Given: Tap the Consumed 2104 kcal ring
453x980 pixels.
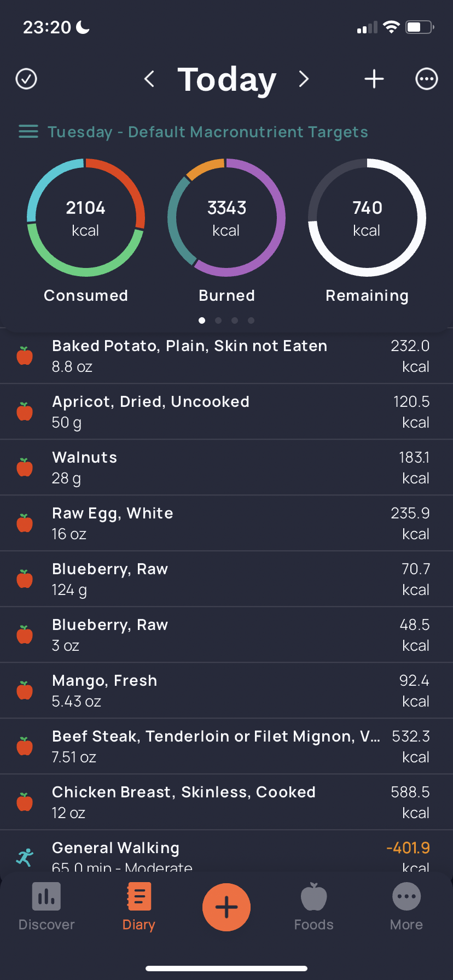Looking at the screenshot, I should tap(86, 218).
